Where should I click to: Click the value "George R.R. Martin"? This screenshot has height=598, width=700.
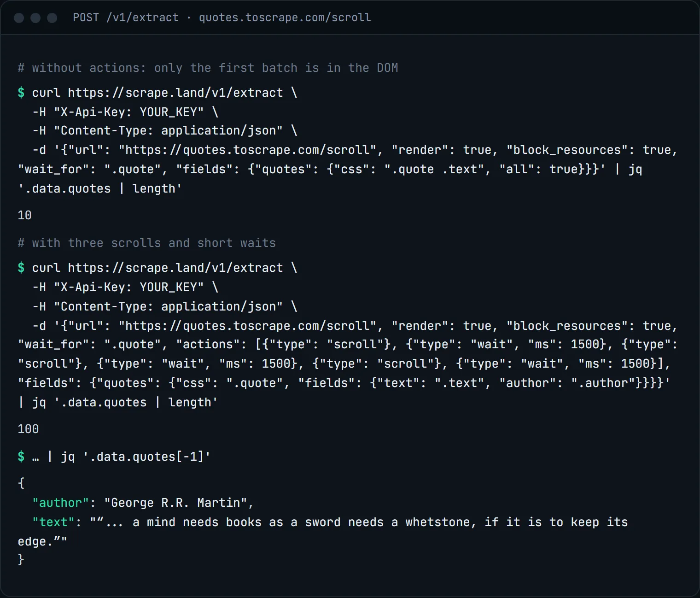click(x=176, y=503)
